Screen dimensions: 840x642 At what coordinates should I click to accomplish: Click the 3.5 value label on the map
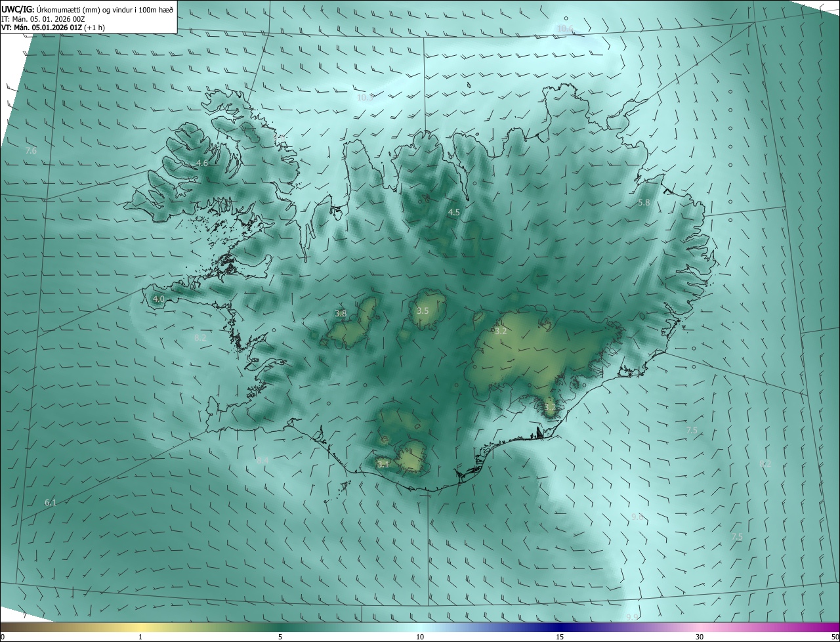pos(423,310)
